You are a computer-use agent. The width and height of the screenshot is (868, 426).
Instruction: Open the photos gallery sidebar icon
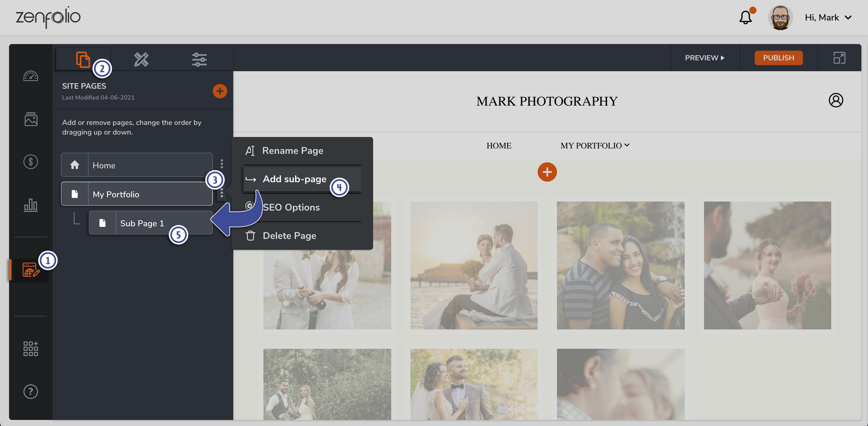31,119
